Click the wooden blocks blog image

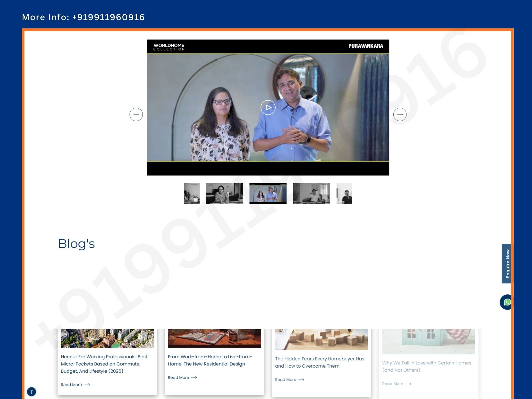[321, 339]
